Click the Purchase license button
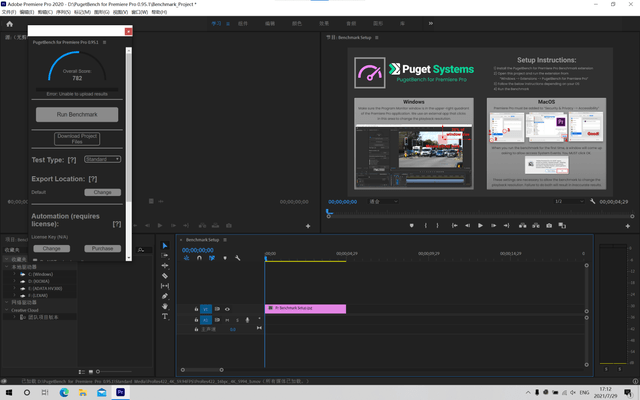 click(102, 248)
